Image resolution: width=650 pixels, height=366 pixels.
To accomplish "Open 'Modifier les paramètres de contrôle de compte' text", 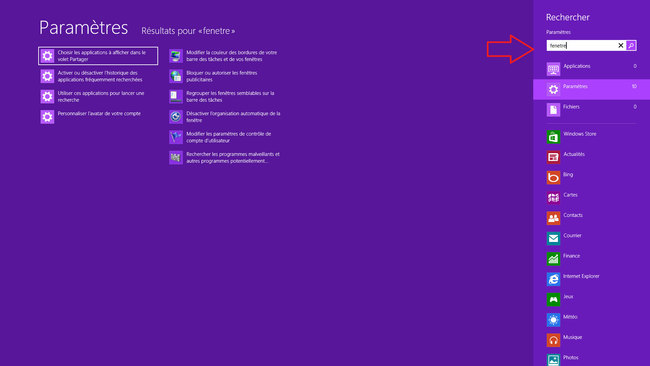I will 228,137.
